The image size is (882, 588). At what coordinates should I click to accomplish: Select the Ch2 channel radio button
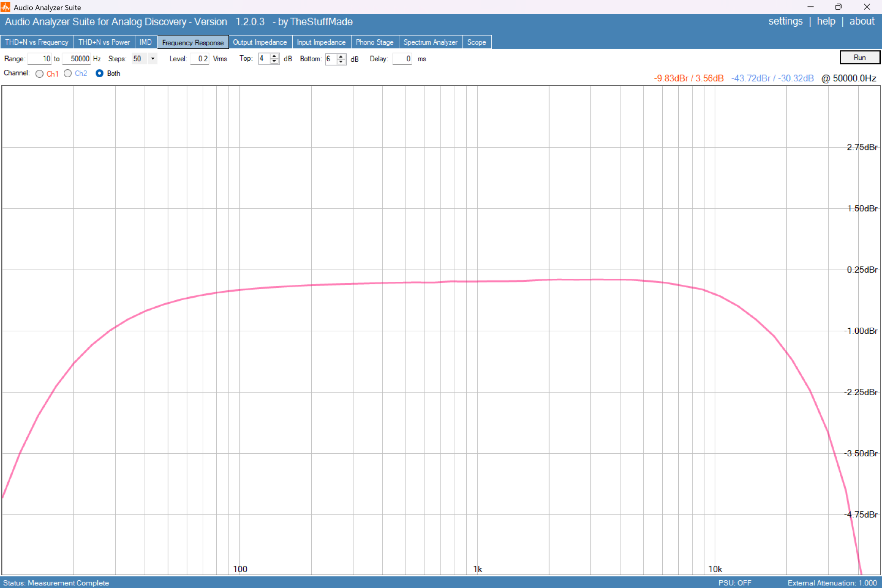point(68,73)
